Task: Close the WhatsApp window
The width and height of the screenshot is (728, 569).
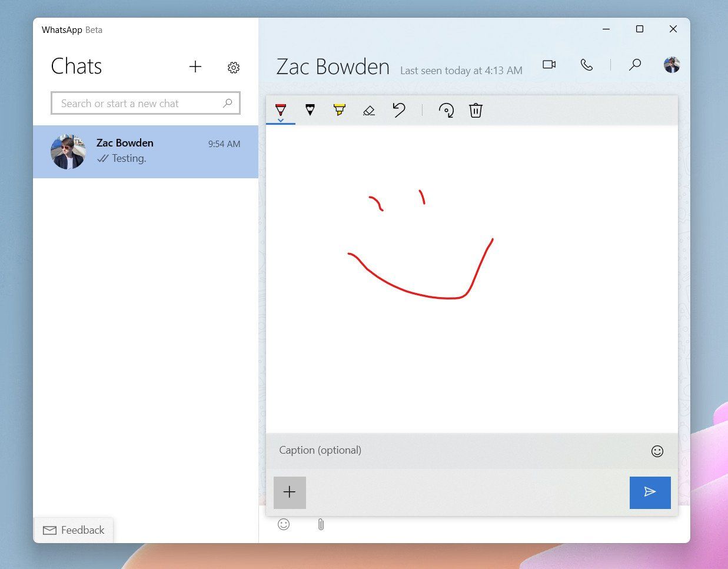Action: click(x=673, y=29)
